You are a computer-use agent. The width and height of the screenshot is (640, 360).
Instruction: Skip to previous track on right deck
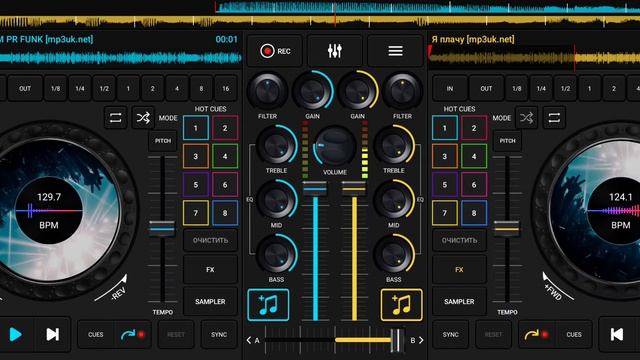pyautogui.click(x=617, y=334)
